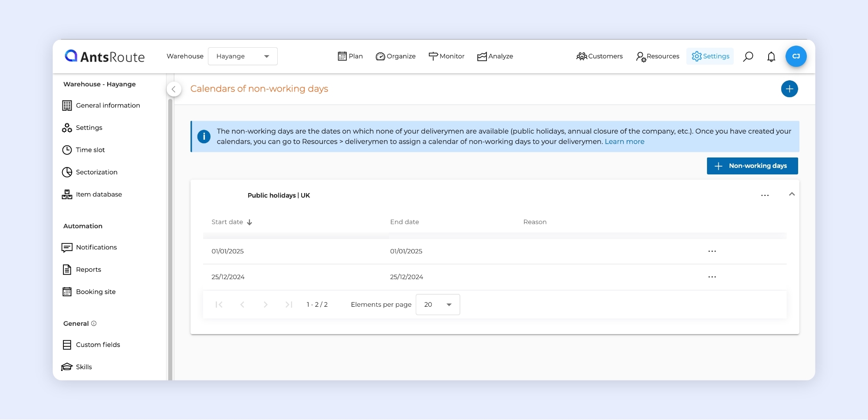868x420 pixels.
Task: Open the Resources menu
Action: tap(658, 56)
